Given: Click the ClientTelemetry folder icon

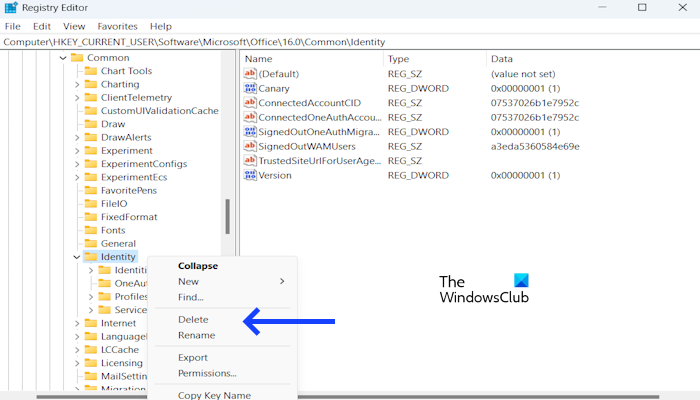Looking at the screenshot, I should [91, 97].
